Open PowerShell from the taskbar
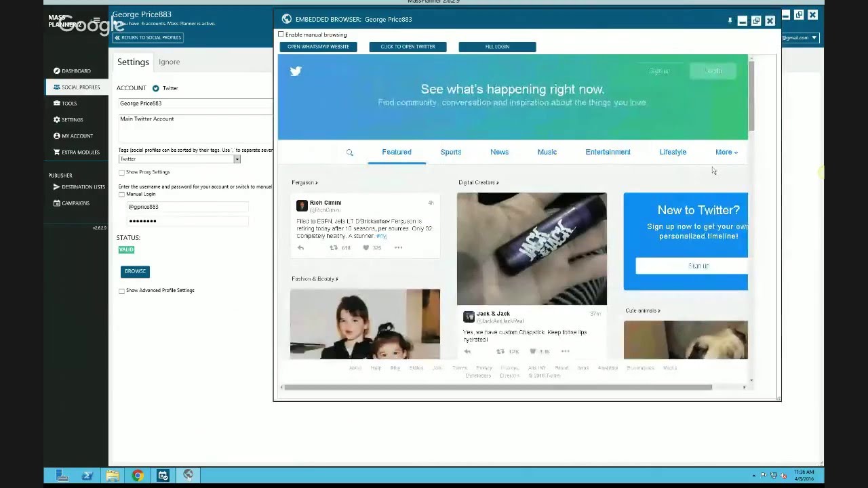 coord(87,476)
